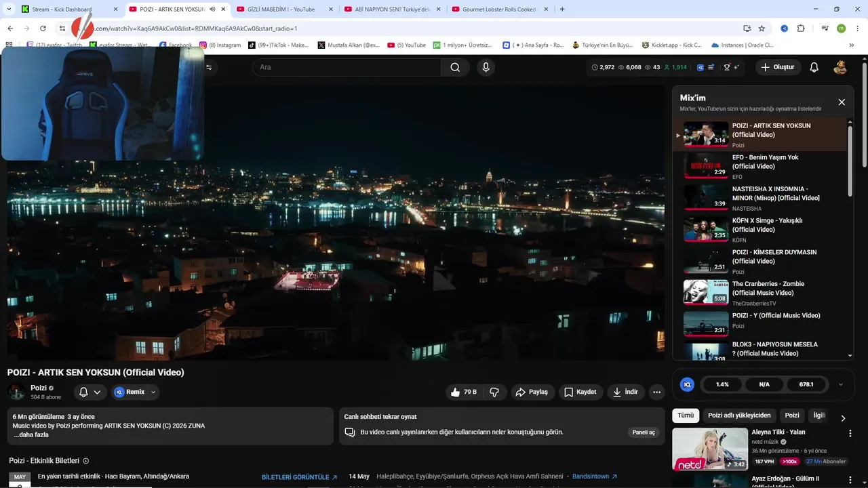The width and height of the screenshot is (868, 488).
Task: Click the Paneli aç button
Action: pyautogui.click(x=644, y=432)
